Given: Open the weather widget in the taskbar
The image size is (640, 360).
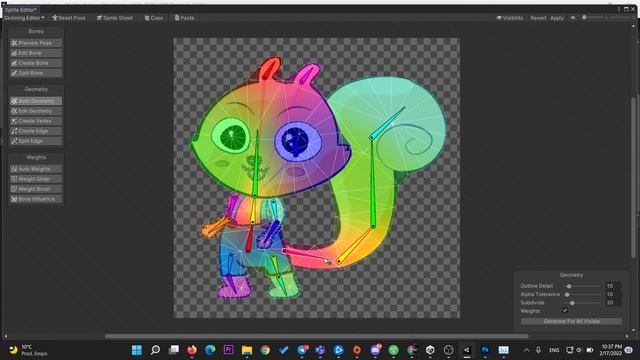Looking at the screenshot, I should 29,350.
